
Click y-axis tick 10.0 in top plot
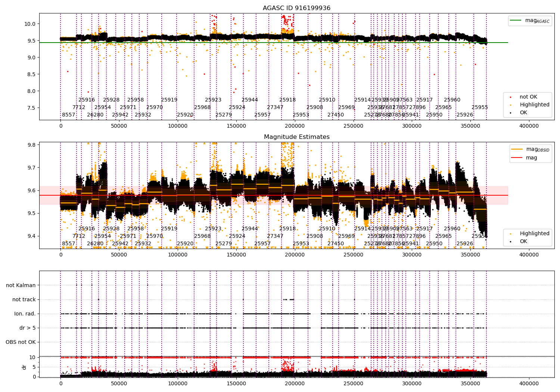click(x=30, y=24)
